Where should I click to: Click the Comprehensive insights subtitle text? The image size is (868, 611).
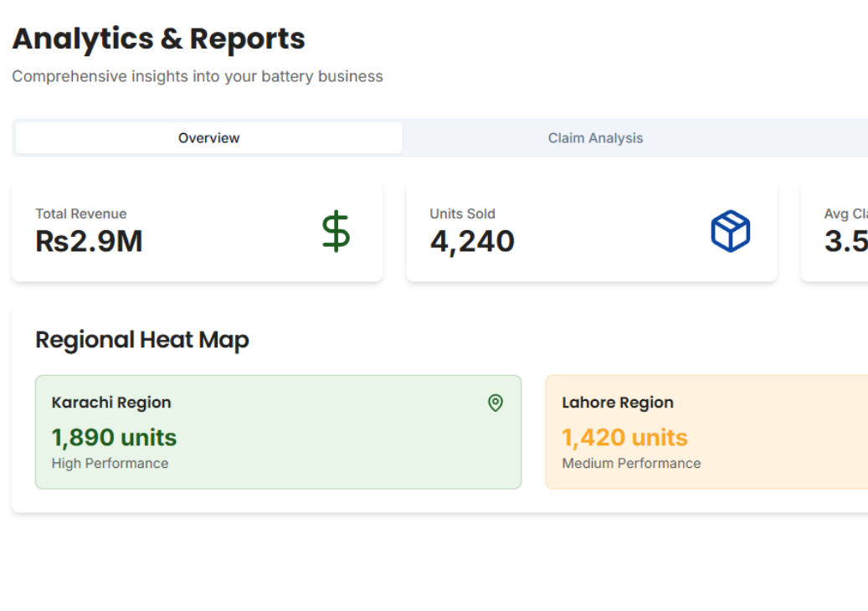pos(198,76)
